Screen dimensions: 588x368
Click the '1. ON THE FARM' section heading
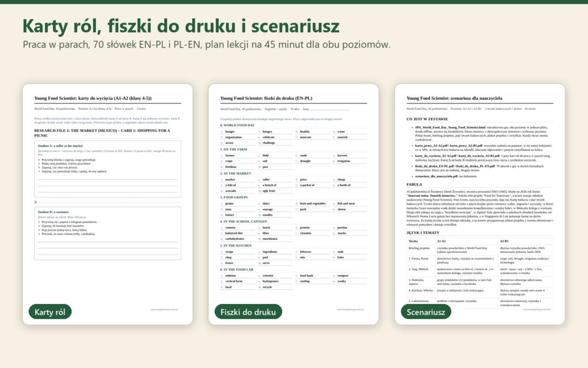pos(233,149)
